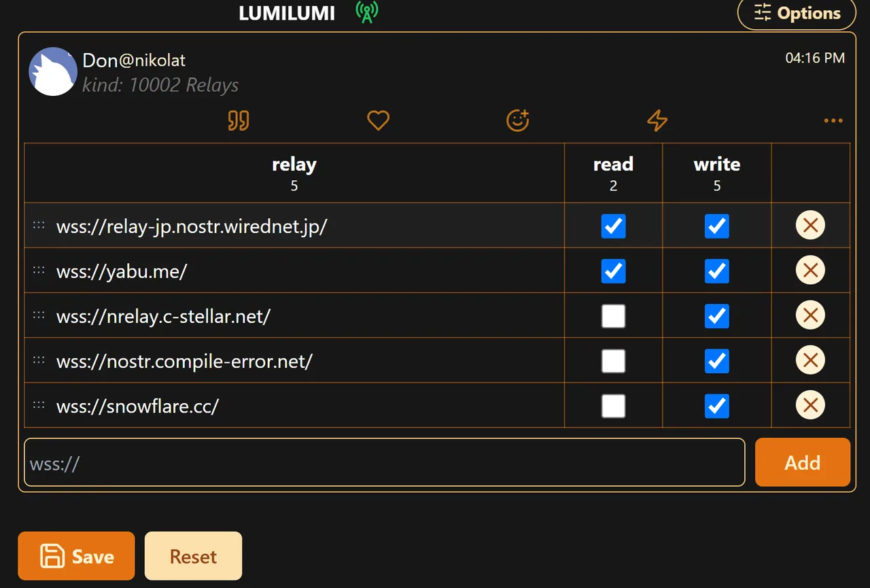Open Don@nikolat profile avatar
This screenshot has height=588, width=870.
[53, 71]
